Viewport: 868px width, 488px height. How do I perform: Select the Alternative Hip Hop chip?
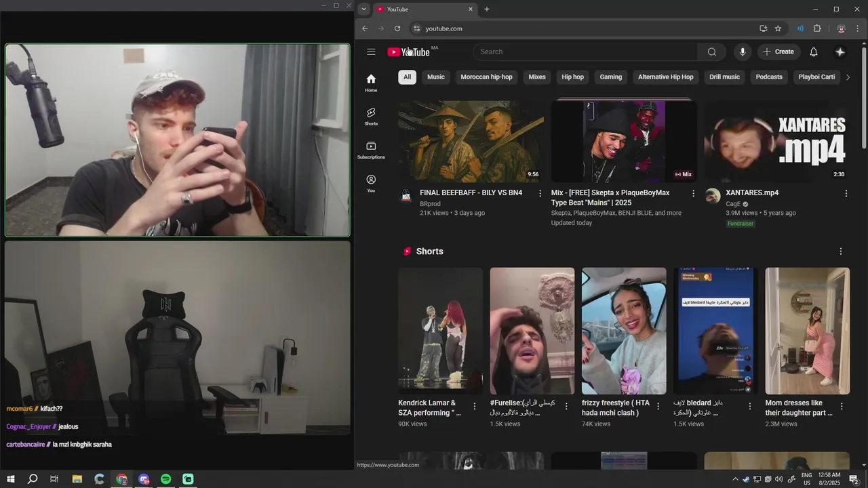666,77
